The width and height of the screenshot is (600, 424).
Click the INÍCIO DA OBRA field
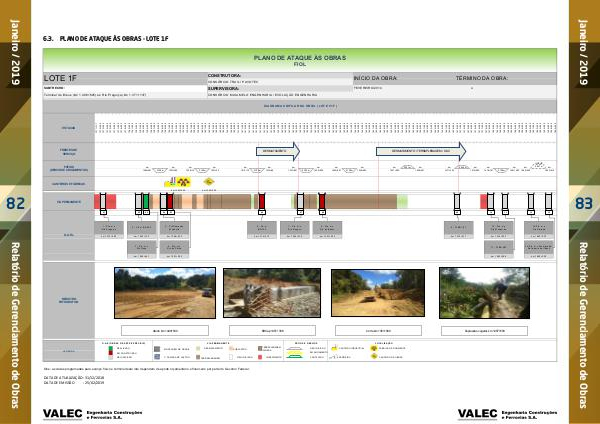(402, 77)
